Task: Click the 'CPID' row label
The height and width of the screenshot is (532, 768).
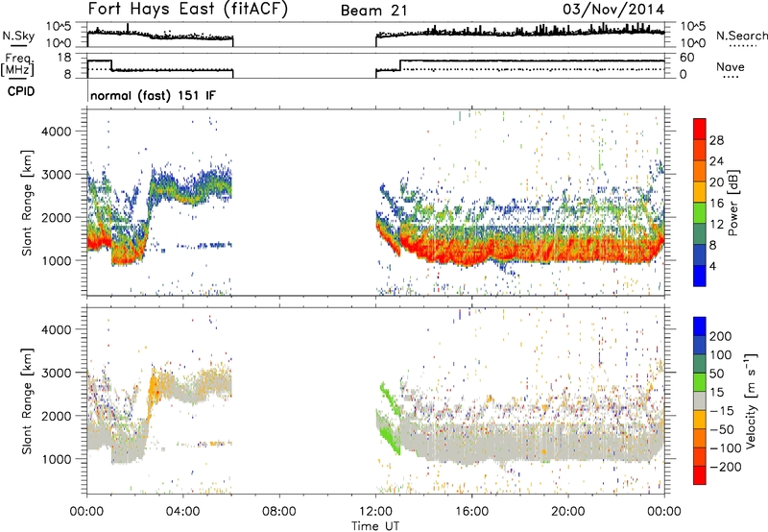Action: (x=21, y=91)
